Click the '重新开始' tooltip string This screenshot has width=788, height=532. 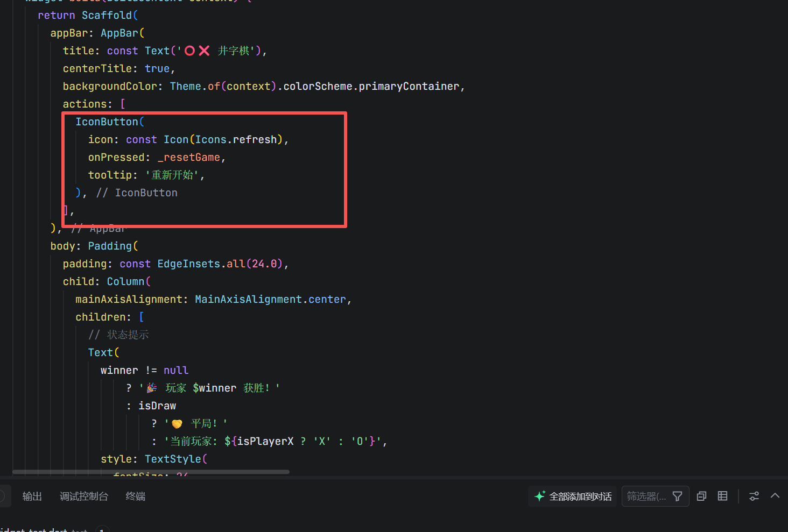172,175
